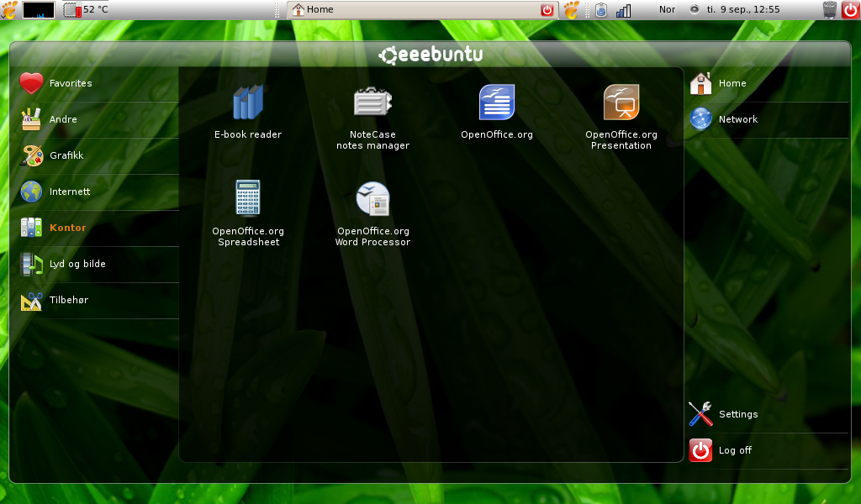Click the Home link text
861x504 pixels.
click(732, 83)
